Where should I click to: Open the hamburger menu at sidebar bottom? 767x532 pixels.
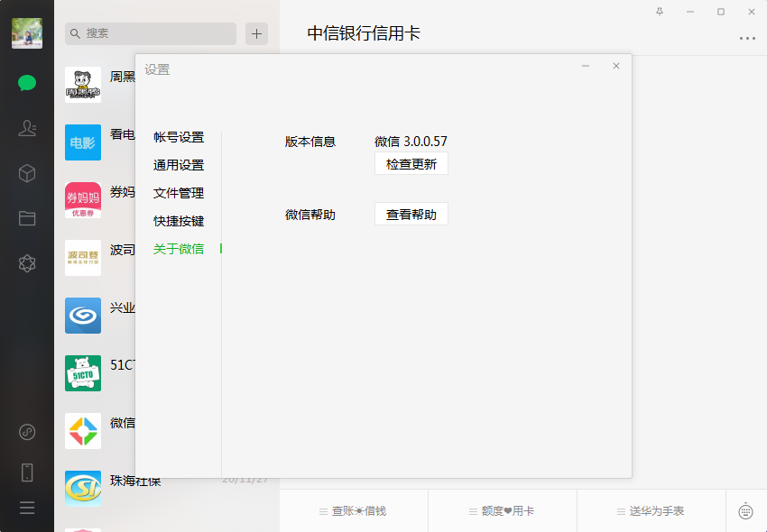[x=27, y=508]
